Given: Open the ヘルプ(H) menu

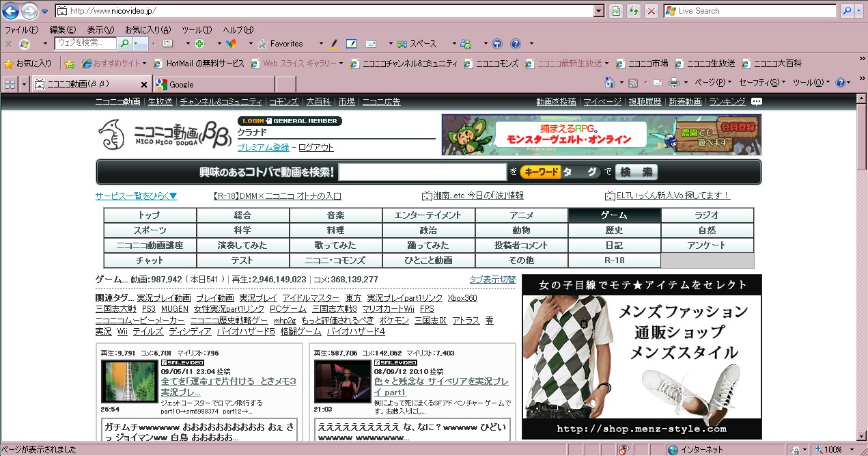Looking at the screenshot, I should pos(238,30).
